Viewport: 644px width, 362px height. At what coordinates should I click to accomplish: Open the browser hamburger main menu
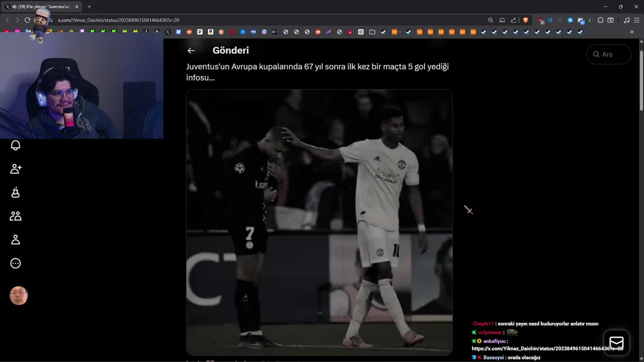636,20
